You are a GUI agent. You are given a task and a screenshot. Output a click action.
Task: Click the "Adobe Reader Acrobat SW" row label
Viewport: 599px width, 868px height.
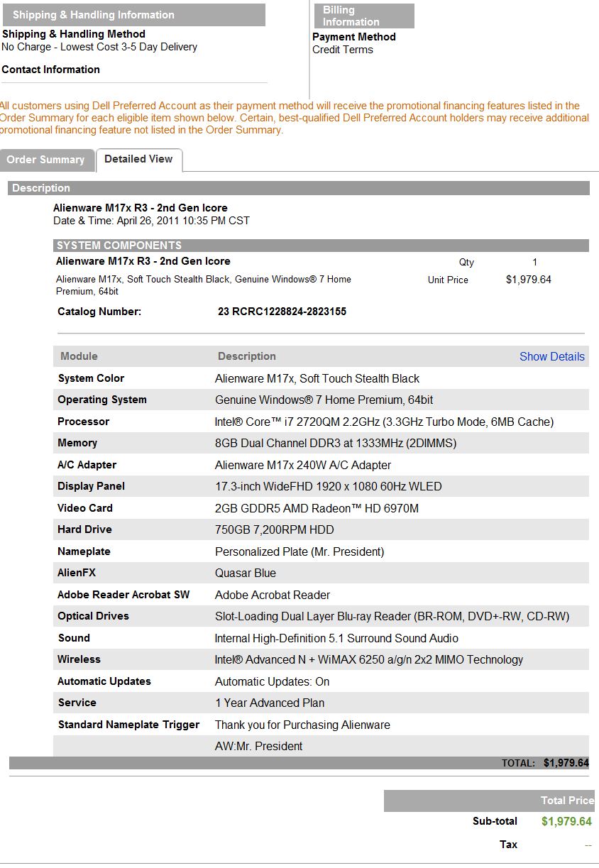123,595
